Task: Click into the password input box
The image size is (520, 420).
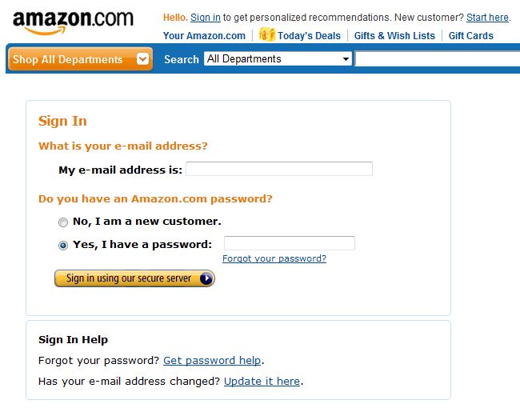Action: 289,243
